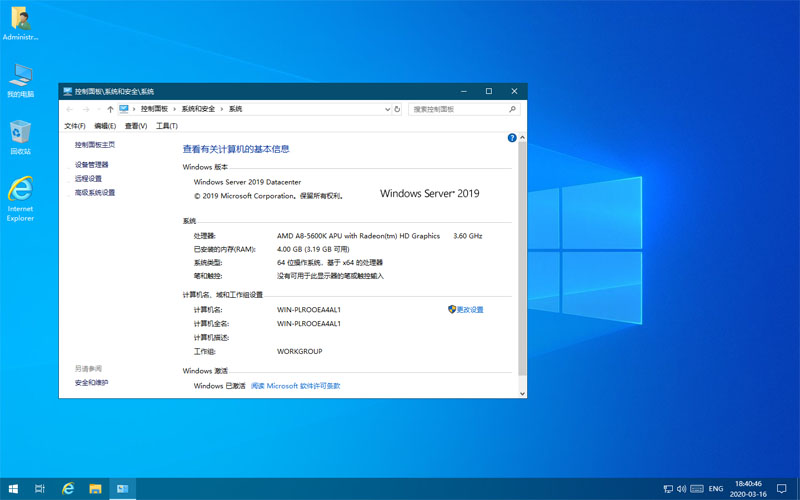
Task: Click the scrollbar down arrow
Action: (x=522, y=393)
